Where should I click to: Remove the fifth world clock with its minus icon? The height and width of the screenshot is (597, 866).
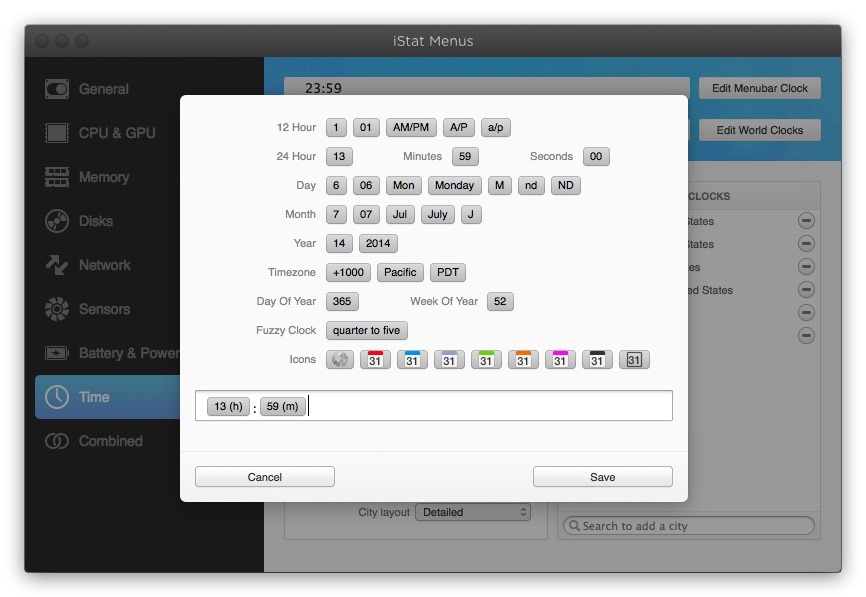click(806, 313)
